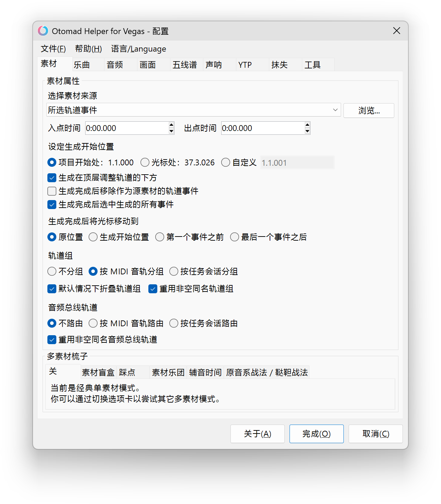Viewport: 441px width, 504px height.
Task: Switch to the 关 multi-source tab
Action: pyautogui.click(x=63, y=371)
